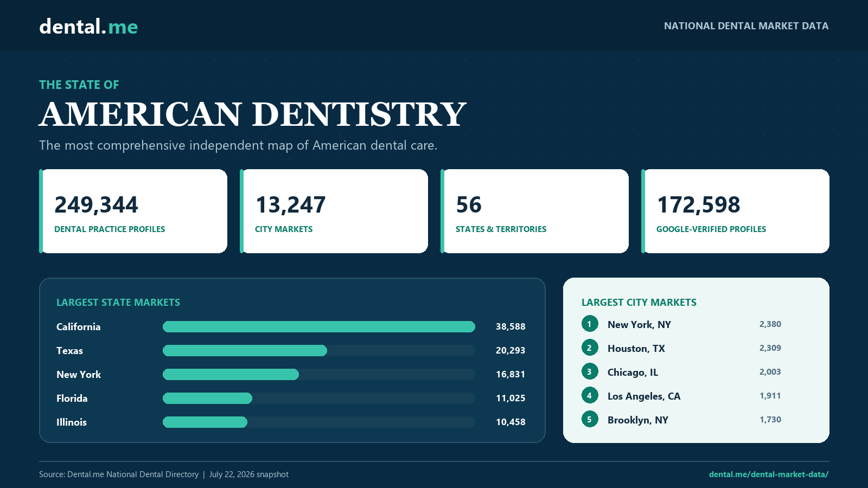Viewport: 868px width, 488px height.
Task: Click rank badge 1 beside New York, NY
Action: [x=590, y=324]
